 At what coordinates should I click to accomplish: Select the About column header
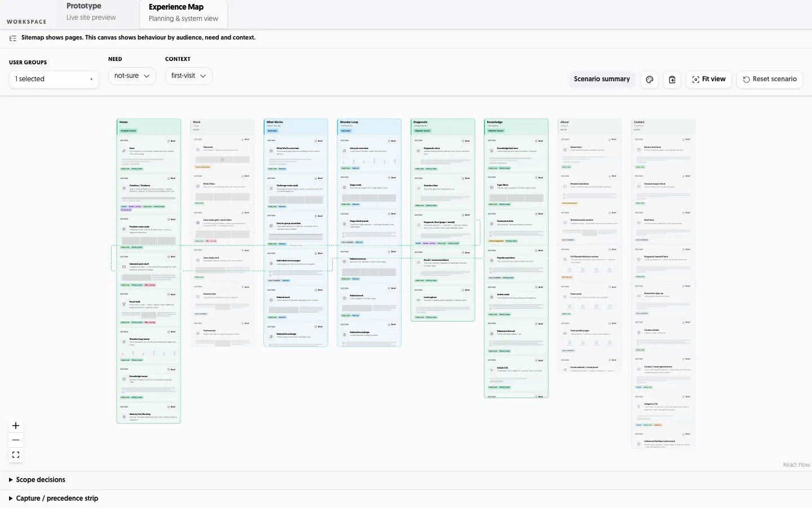tap(590, 125)
